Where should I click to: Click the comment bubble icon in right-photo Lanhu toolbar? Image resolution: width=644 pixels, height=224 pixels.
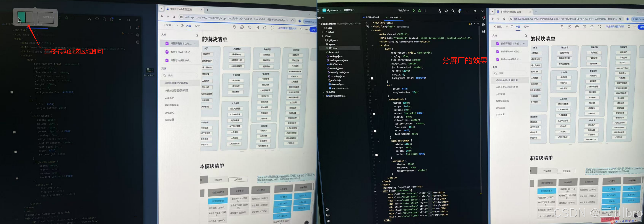click(x=570, y=27)
